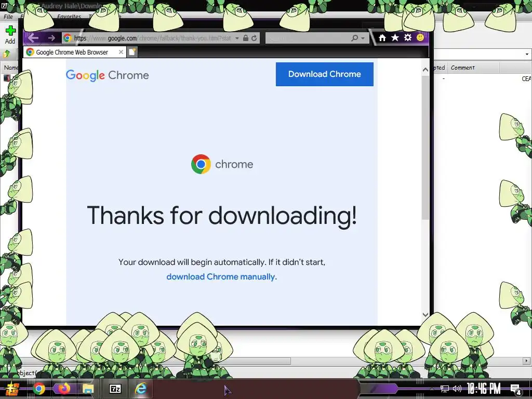
Task: Launch Google Chrome from the taskbar
Action: [x=39, y=389]
